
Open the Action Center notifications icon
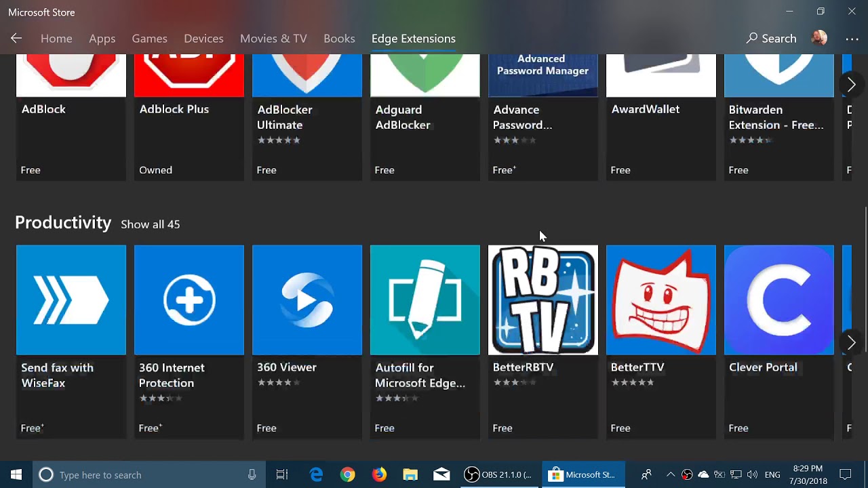point(846,474)
